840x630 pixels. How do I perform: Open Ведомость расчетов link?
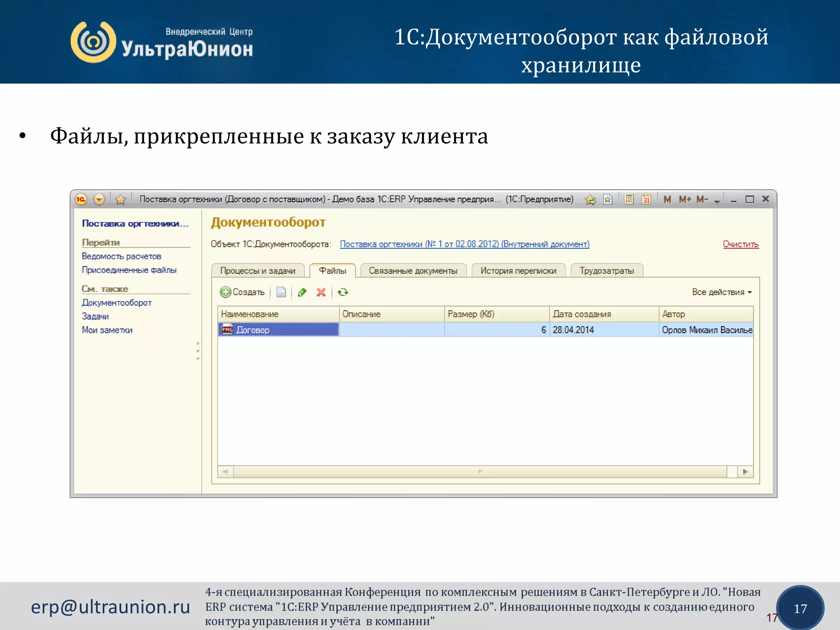121,256
